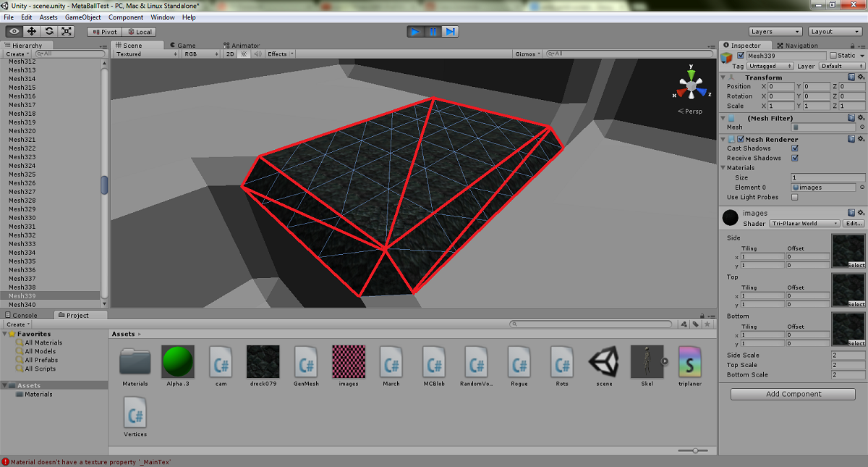Toggle the Cast Shadows checkbox
This screenshot has height=467, width=868.
[795, 148]
